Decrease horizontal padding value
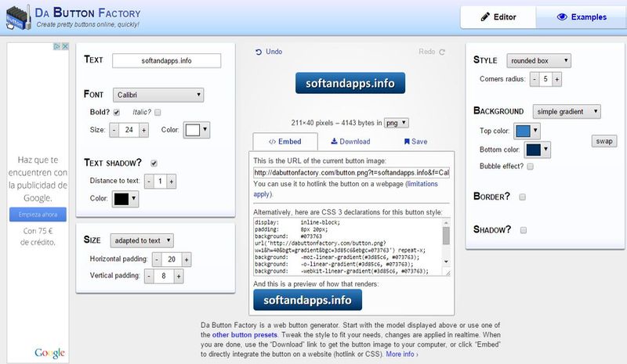The width and height of the screenshot is (627, 364). click(157, 260)
